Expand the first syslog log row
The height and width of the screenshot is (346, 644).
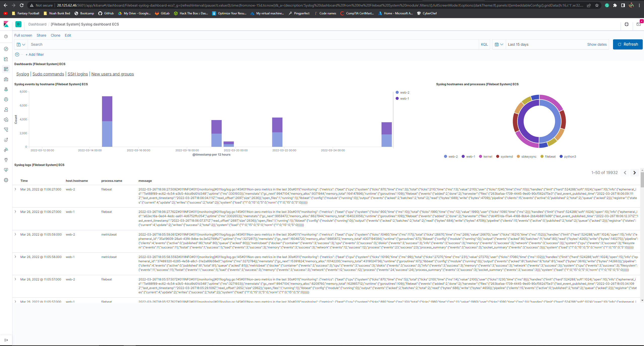(x=15, y=189)
